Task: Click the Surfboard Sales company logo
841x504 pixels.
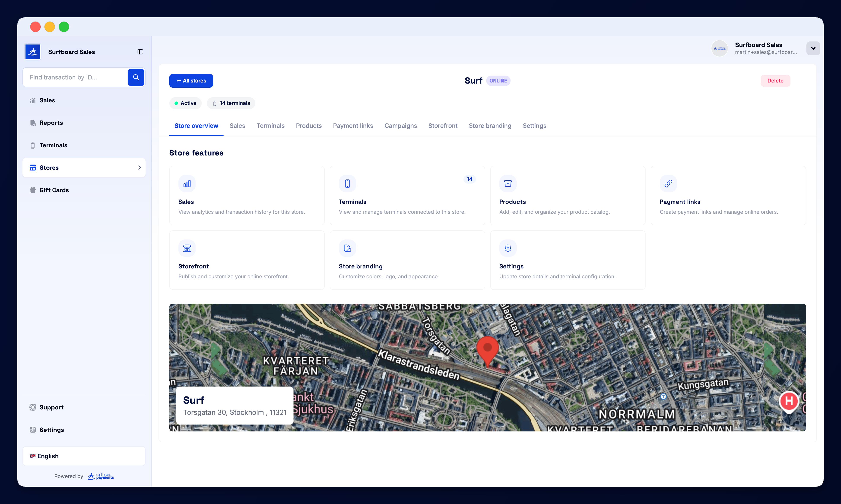Action: (33, 52)
